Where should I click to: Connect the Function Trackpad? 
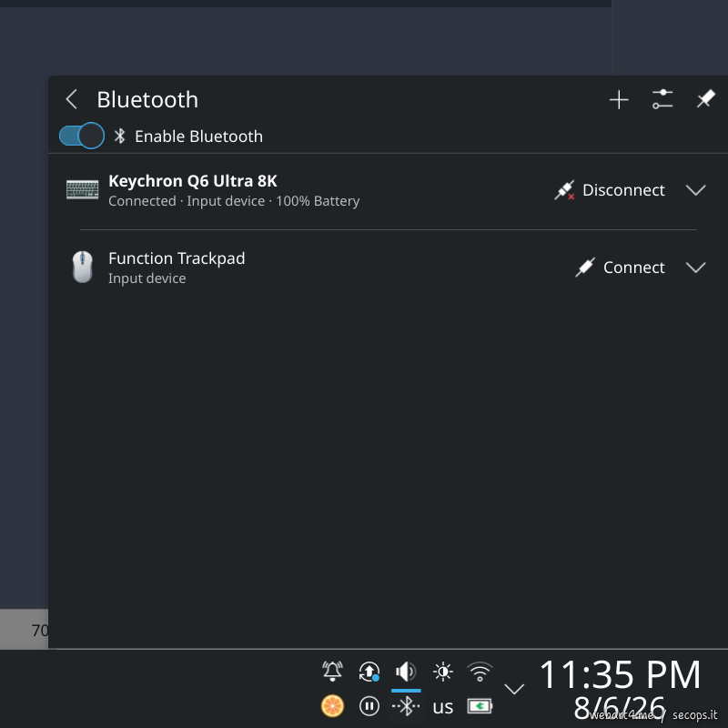pos(620,268)
